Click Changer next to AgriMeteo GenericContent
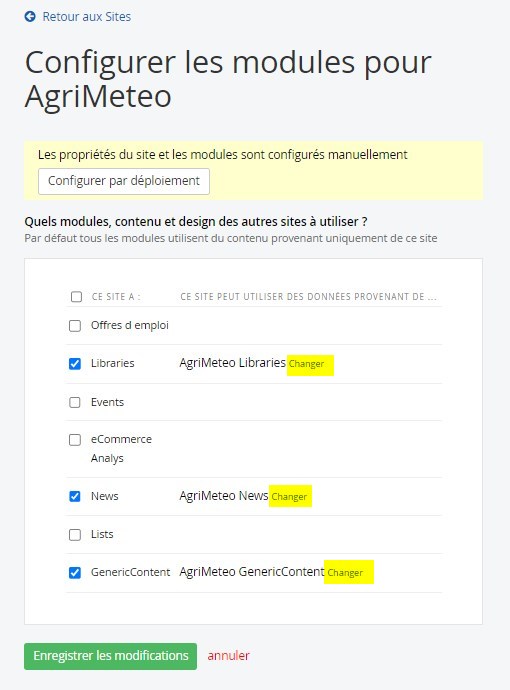The height and width of the screenshot is (690, 510). (x=345, y=573)
